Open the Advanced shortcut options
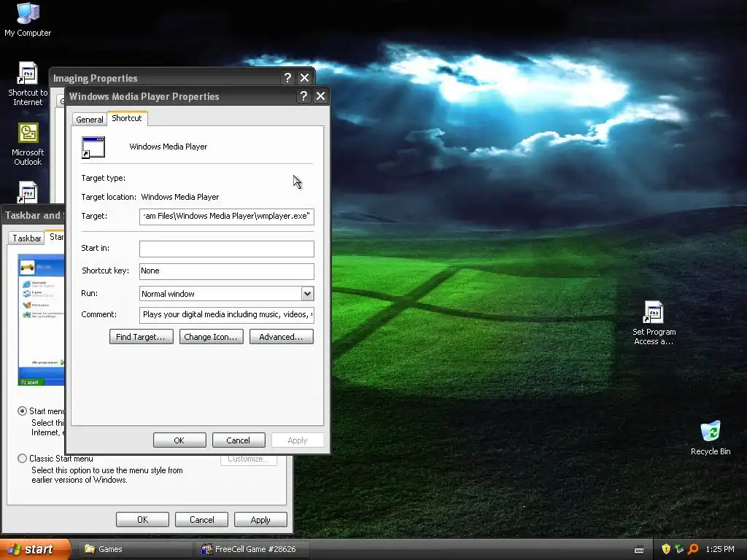Image resolution: width=747 pixels, height=560 pixels. pos(281,337)
